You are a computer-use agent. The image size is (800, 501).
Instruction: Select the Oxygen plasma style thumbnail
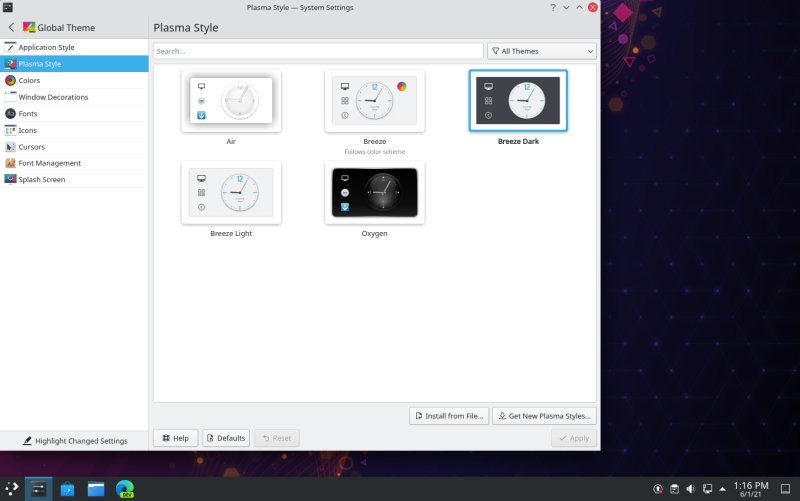pos(374,192)
